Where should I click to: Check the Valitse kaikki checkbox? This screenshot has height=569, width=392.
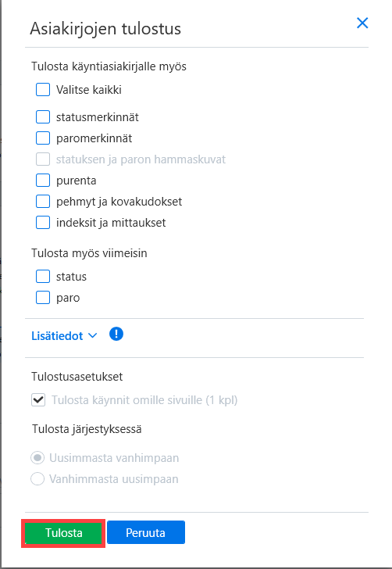tap(43, 89)
